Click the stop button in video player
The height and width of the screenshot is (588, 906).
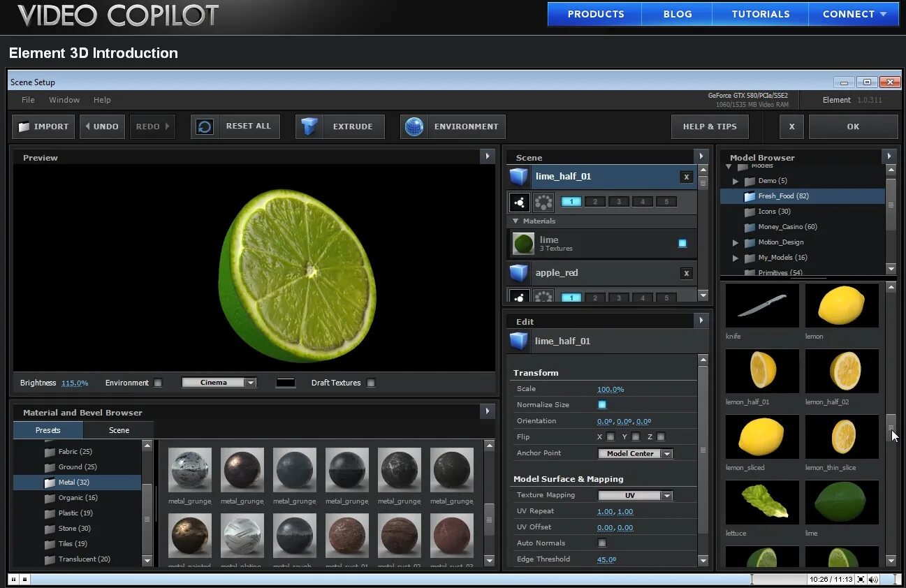(24, 579)
